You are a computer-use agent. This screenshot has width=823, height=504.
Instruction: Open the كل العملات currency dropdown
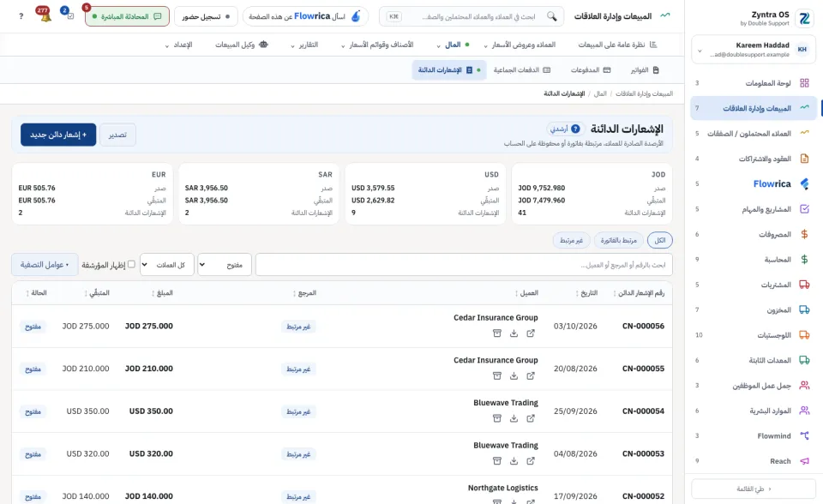167,265
